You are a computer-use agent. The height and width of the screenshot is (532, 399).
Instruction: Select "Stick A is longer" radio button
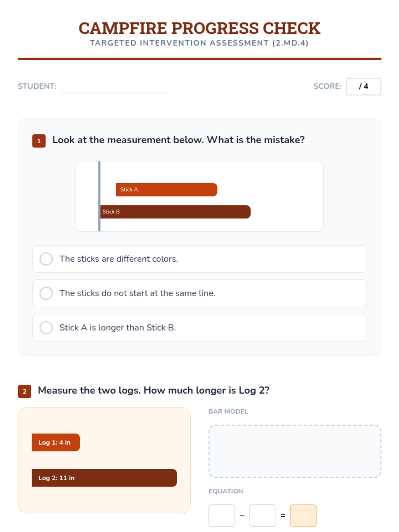pyautogui.click(x=46, y=328)
